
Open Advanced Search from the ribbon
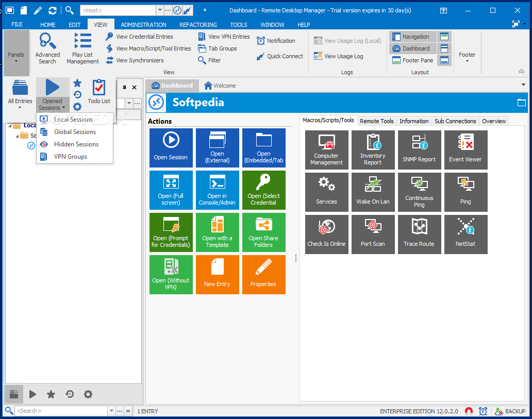tap(47, 48)
